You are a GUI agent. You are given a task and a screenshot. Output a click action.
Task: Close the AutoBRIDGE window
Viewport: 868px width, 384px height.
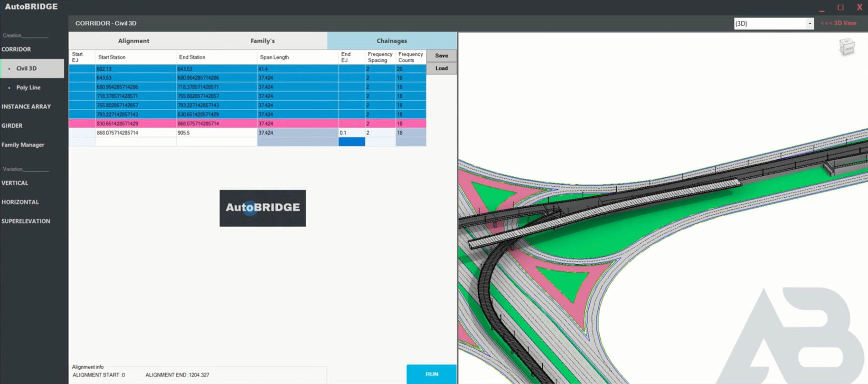click(x=859, y=7)
